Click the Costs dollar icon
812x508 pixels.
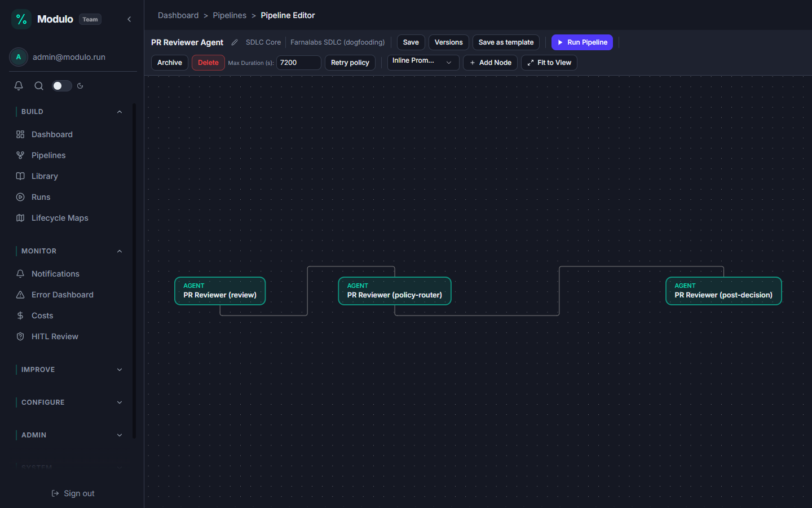pyautogui.click(x=20, y=316)
